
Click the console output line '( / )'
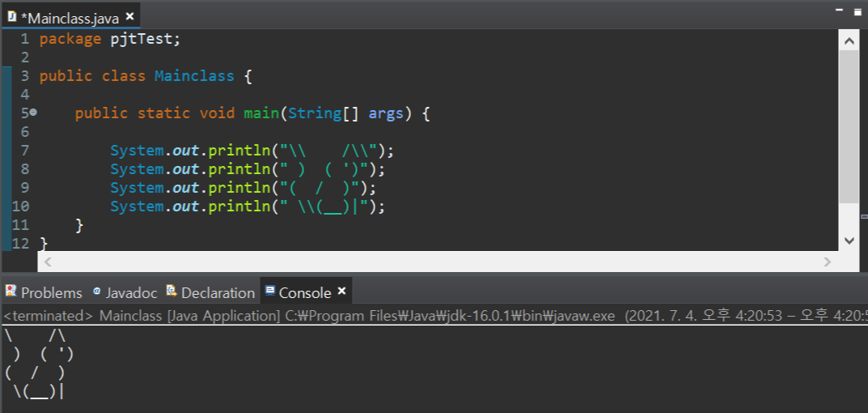[x=35, y=373]
